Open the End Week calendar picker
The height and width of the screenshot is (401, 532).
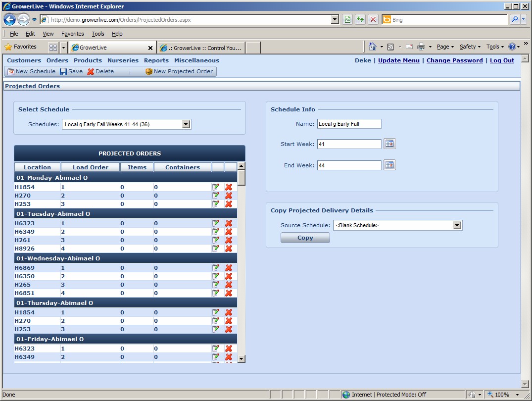pyautogui.click(x=389, y=165)
